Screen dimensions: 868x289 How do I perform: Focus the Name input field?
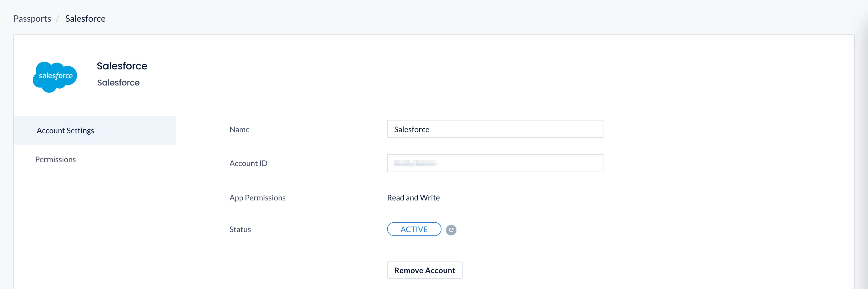pos(495,129)
